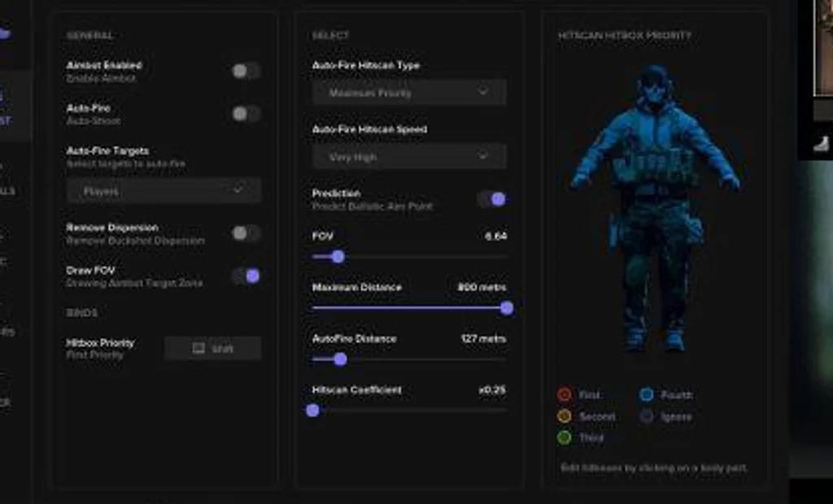This screenshot has width=833, height=504.
Task: Click the AutoFire Distance slider handle
Action: tap(341, 359)
